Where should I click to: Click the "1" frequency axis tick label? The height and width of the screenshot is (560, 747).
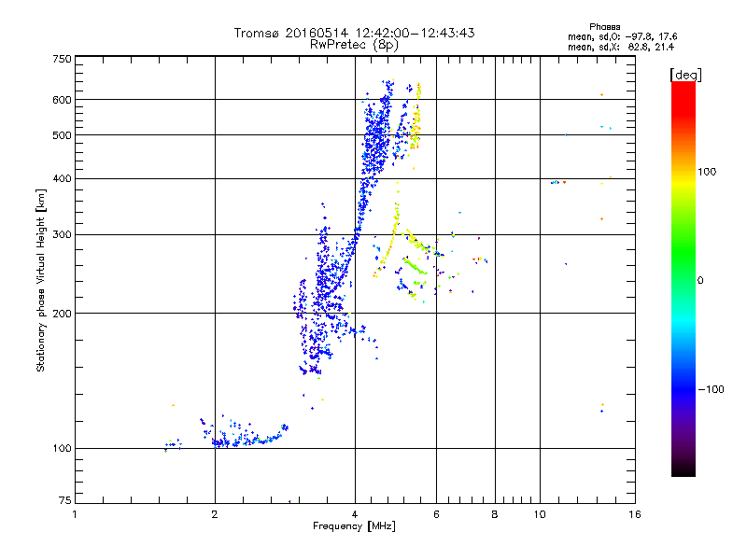[x=75, y=514]
